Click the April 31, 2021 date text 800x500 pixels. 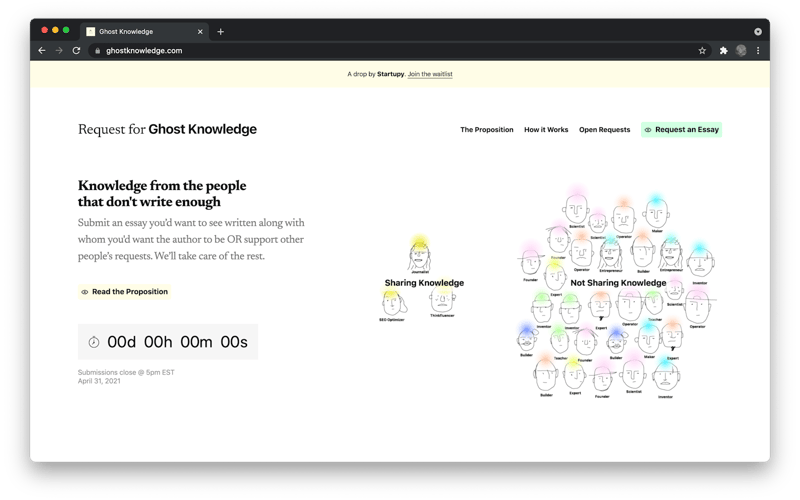(99, 381)
